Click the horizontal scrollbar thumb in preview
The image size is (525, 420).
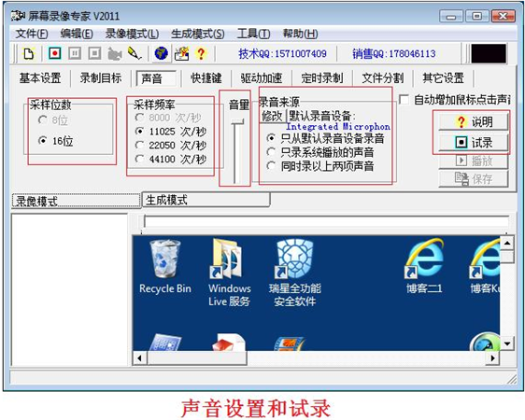197,358
